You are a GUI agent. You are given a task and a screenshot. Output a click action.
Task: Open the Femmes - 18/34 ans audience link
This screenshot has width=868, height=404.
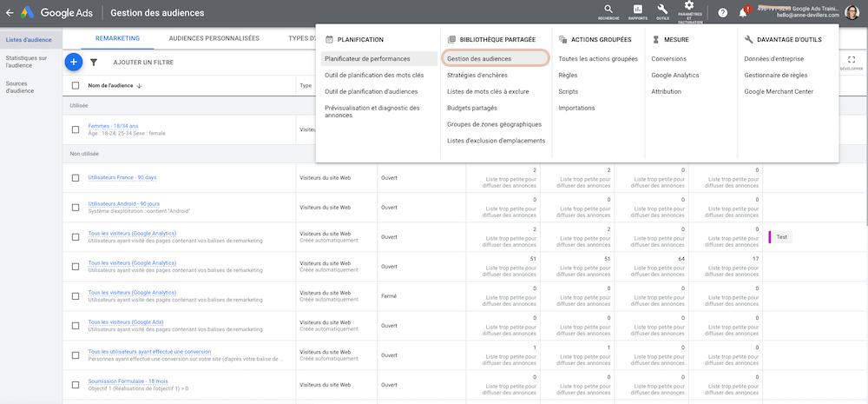[113, 126]
